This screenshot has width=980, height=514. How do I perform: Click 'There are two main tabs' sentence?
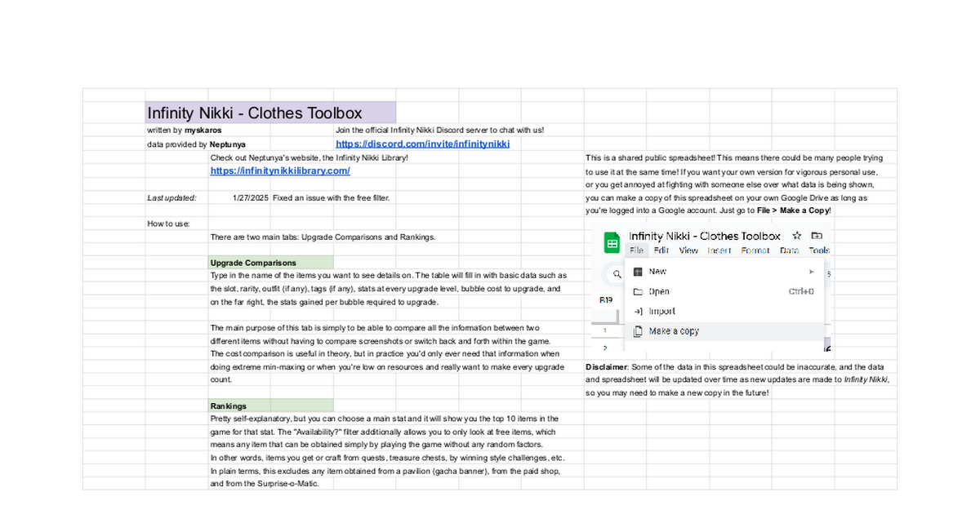click(x=323, y=237)
